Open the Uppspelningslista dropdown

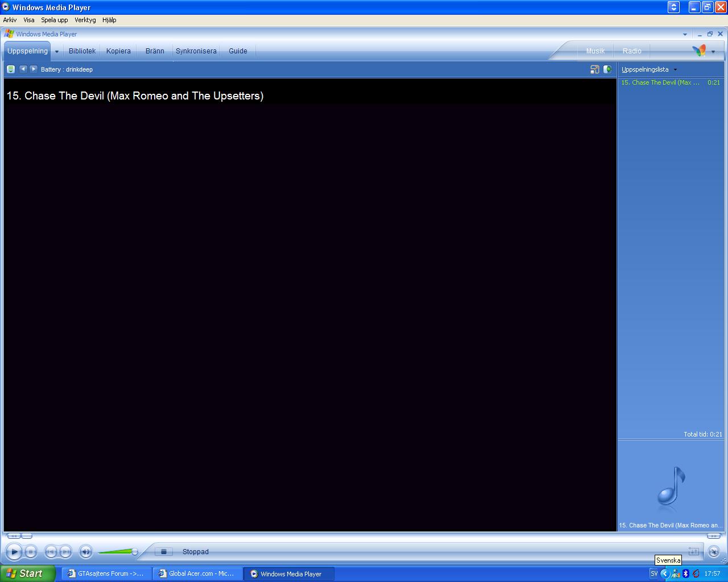point(649,69)
